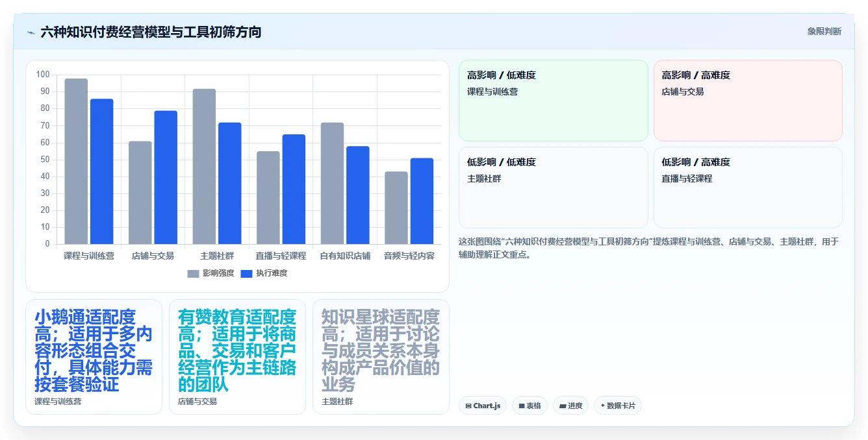Click the 100 tick on the y-axis

(43, 75)
